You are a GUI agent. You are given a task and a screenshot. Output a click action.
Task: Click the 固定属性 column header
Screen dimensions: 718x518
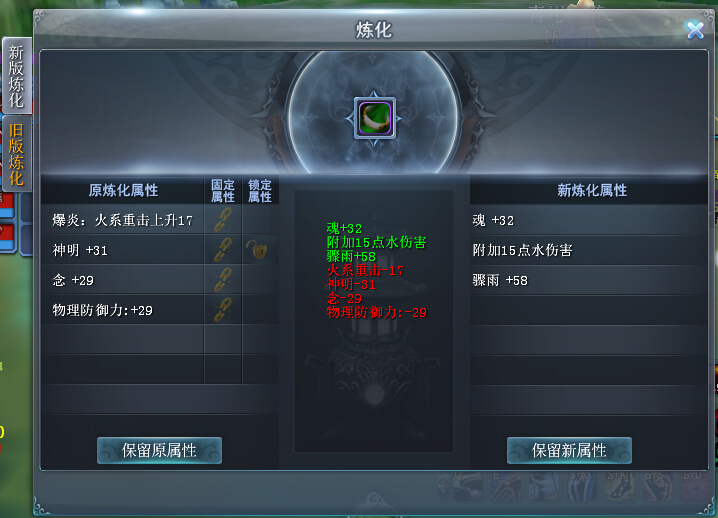(223, 191)
